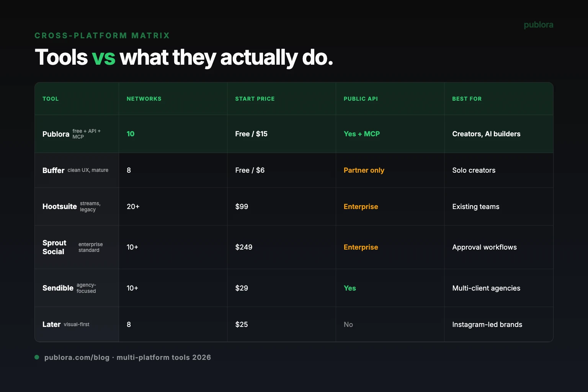The image size is (588, 392).
Task: Click Sprout Social's '10+' networks cell
Action: [132, 247]
